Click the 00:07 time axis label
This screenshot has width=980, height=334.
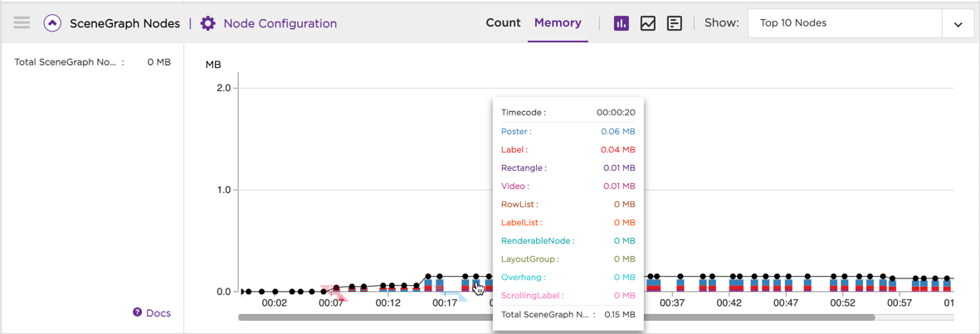330,303
